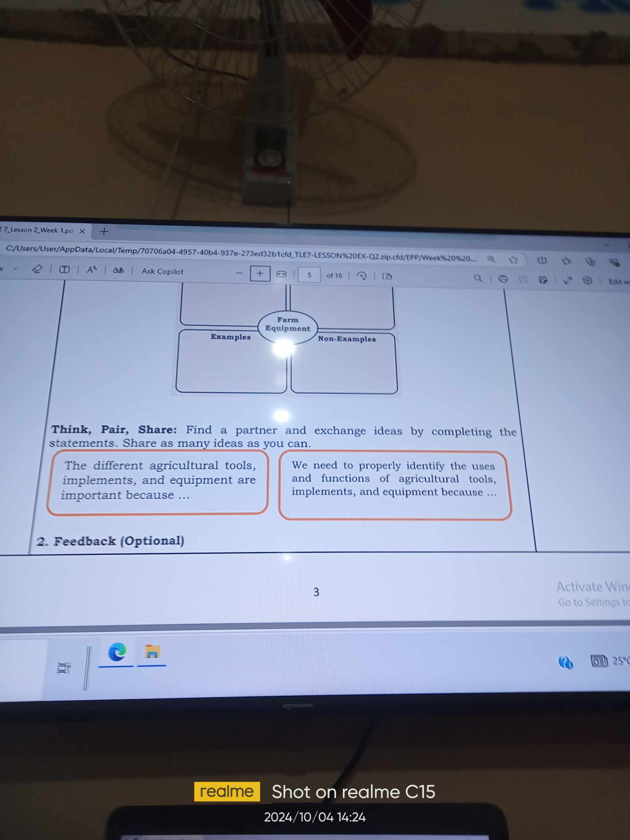Screen dimensions: 630x840
Task: Select the Lesson 2_Week 1.pdf tab
Action: pyautogui.click(x=37, y=230)
